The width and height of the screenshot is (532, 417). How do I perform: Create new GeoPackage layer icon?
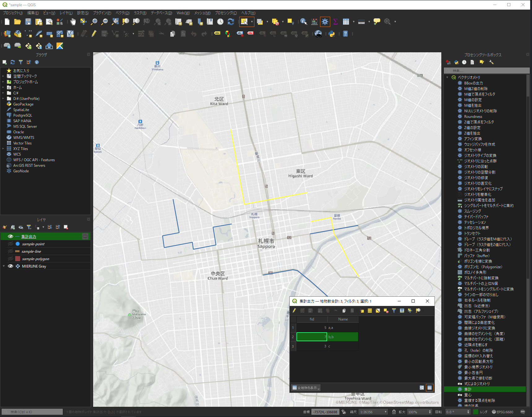tap(18, 34)
